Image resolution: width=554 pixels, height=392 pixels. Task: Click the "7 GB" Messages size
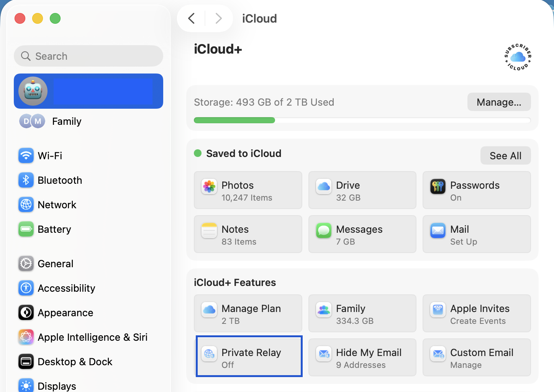pos(346,242)
